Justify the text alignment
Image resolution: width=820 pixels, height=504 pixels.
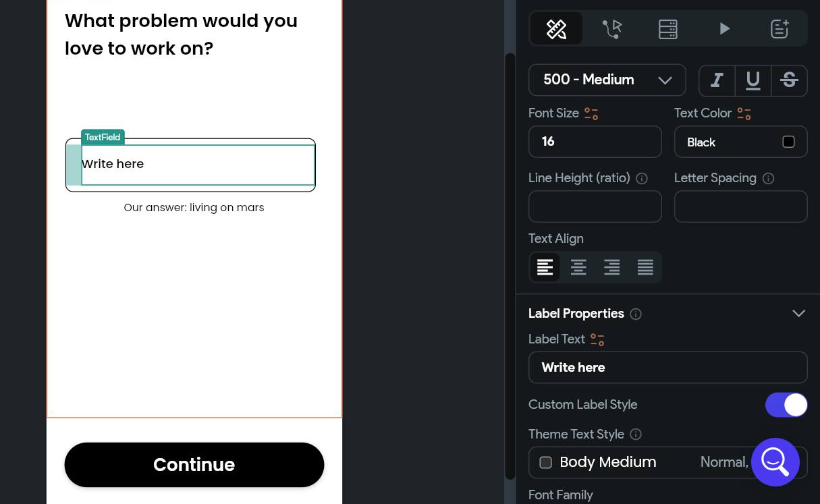pyautogui.click(x=645, y=267)
